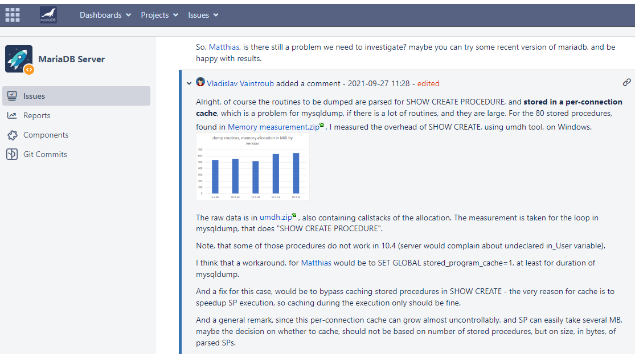Click the Git Commits icon in sidebar
Viewport: 635px width, 360px height.
(x=12, y=154)
